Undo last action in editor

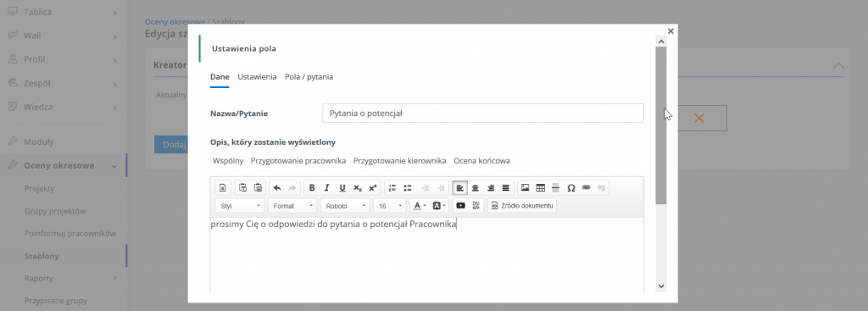point(277,188)
